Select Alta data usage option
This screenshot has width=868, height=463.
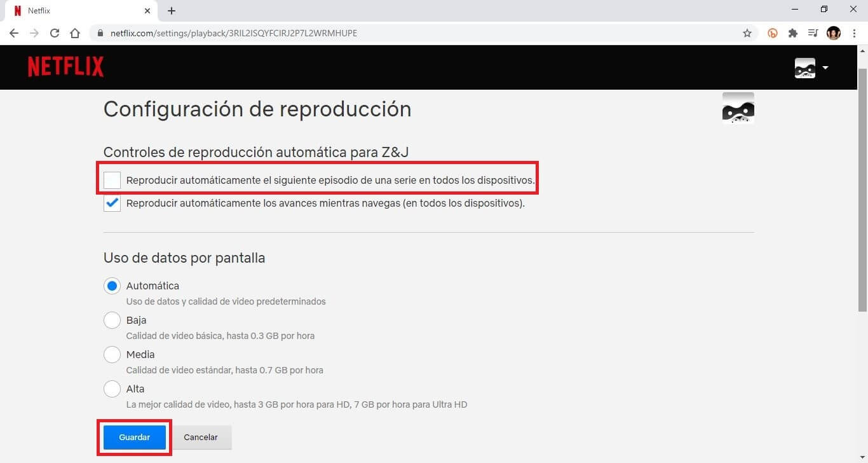tap(112, 389)
